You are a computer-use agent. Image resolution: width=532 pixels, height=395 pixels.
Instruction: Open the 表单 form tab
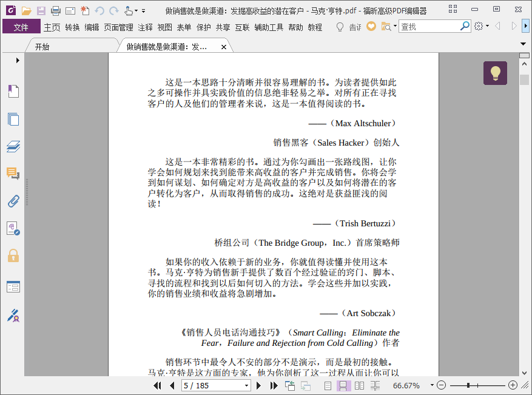[184, 27]
